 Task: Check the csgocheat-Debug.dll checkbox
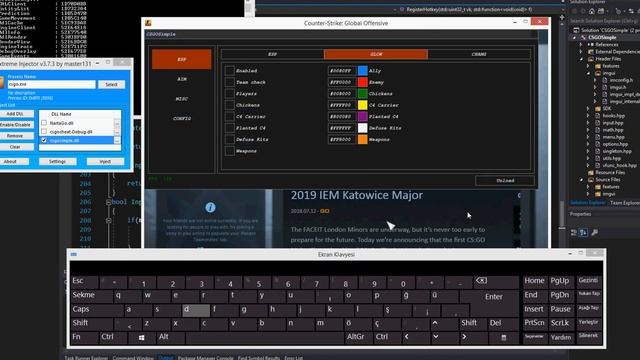pos(44,131)
